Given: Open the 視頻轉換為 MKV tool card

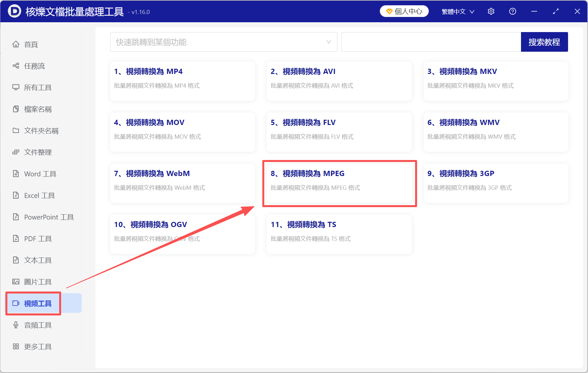Looking at the screenshot, I should tap(496, 81).
